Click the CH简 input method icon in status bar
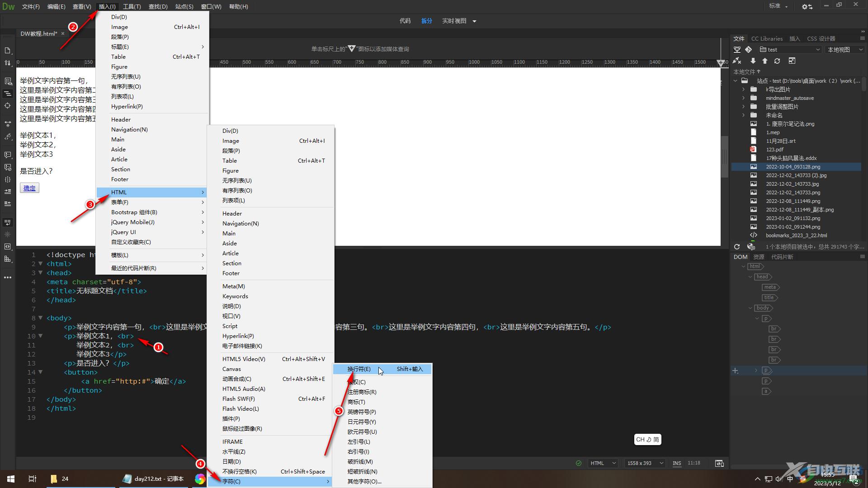The height and width of the screenshot is (488, 868). 647,440
